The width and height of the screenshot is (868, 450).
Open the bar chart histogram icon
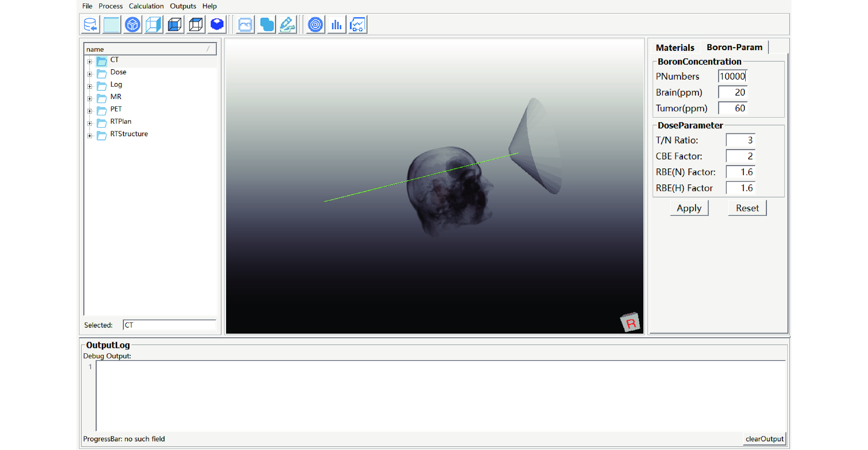tap(336, 24)
